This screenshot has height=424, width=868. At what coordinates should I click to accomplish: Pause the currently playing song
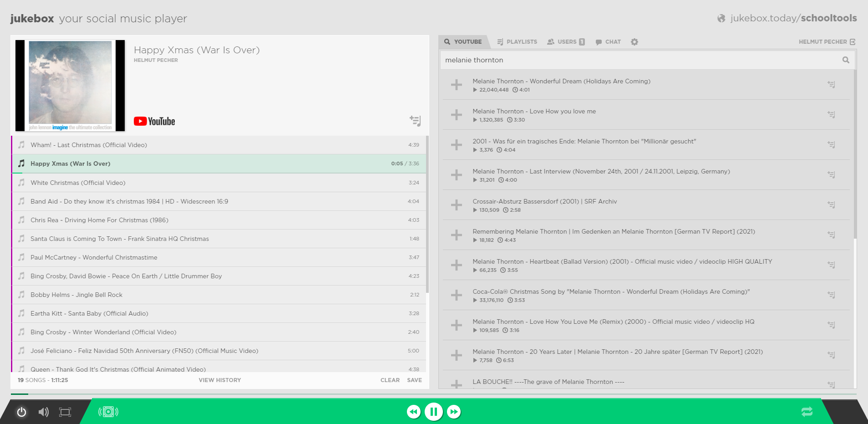click(434, 411)
